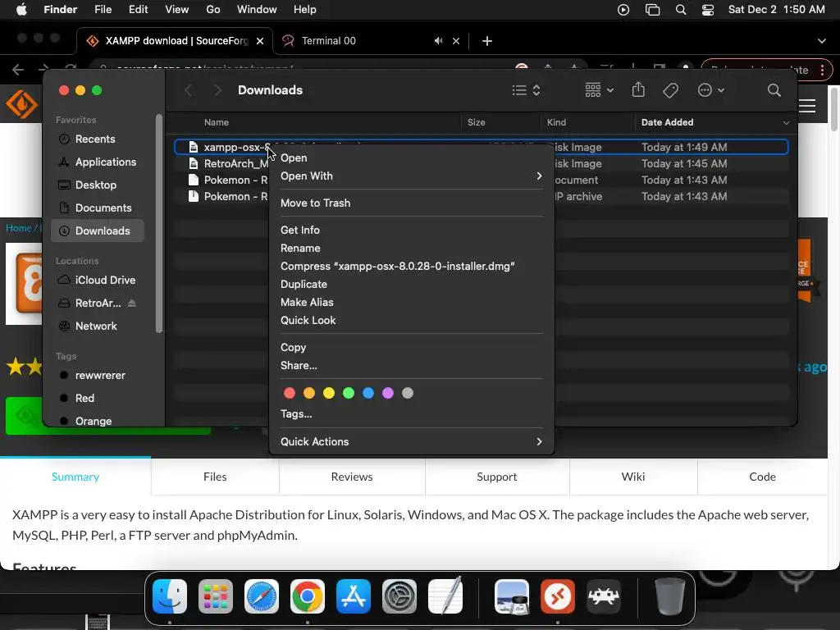Open the Finder action ellipsis menu

pyautogui.click(x=711, y=90)
